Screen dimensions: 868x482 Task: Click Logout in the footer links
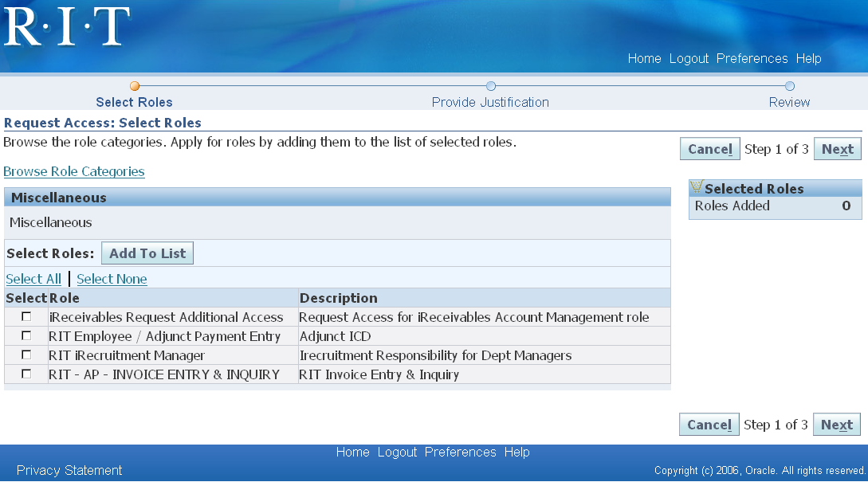point(397,453)
